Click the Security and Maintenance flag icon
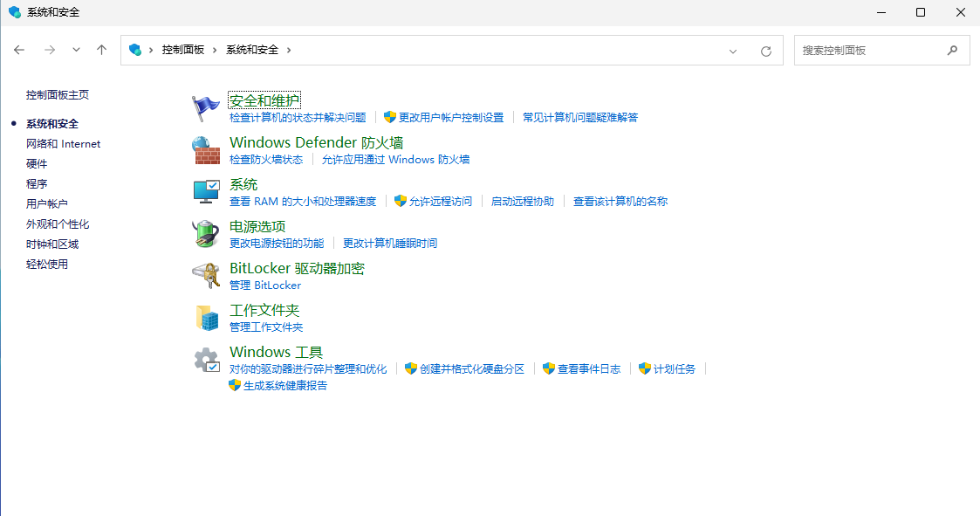The image size is (980, 516). (206, 108)
